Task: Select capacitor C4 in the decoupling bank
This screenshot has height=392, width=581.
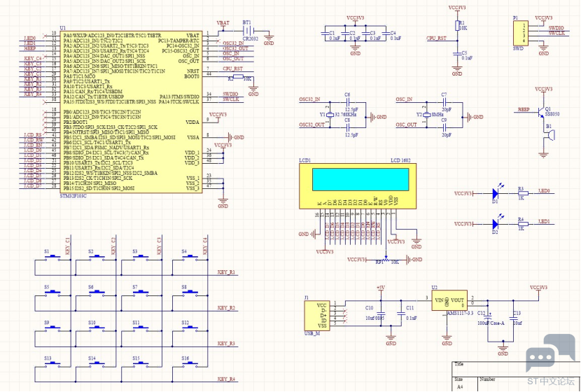Action: pyautogui.click(x=386, y=34)
